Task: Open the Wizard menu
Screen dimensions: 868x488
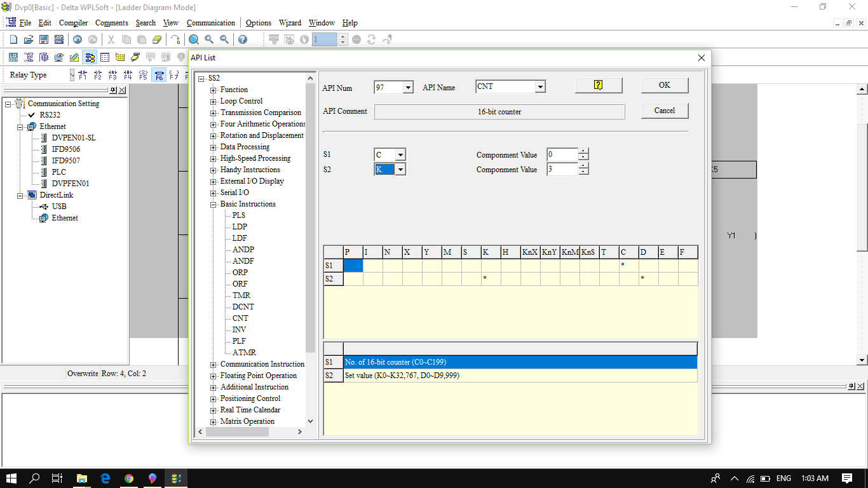Action: tap(290, 22)
